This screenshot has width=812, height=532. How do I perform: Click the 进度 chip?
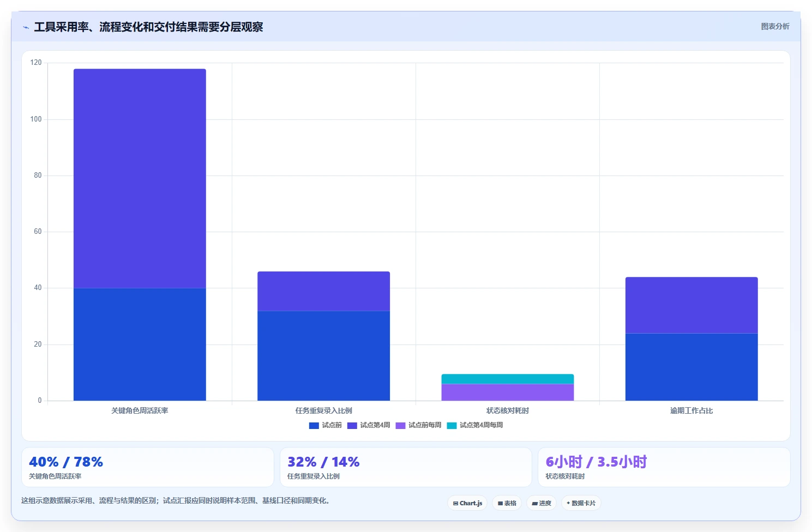click(542, 503)
